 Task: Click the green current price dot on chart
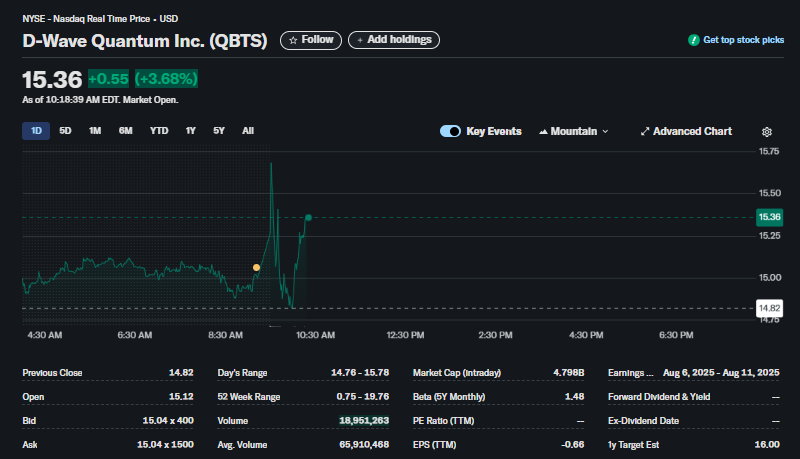pyautogui.click(x=308, y=218)
